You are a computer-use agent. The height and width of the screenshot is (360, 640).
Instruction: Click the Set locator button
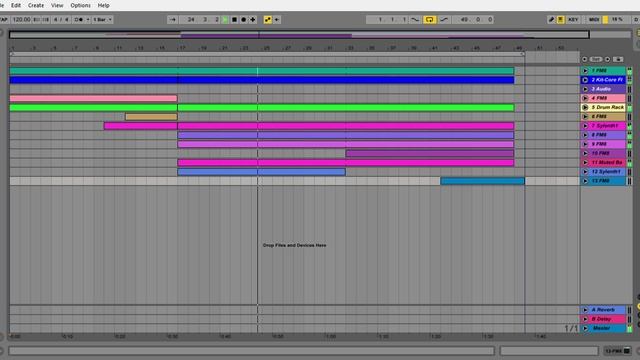tap(596, 60)
